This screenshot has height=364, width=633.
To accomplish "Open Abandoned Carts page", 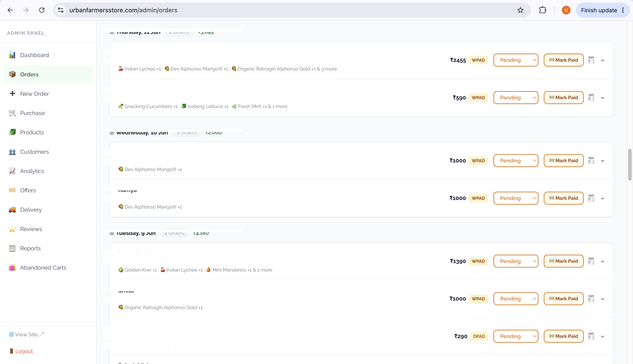I will click(48, 267).
